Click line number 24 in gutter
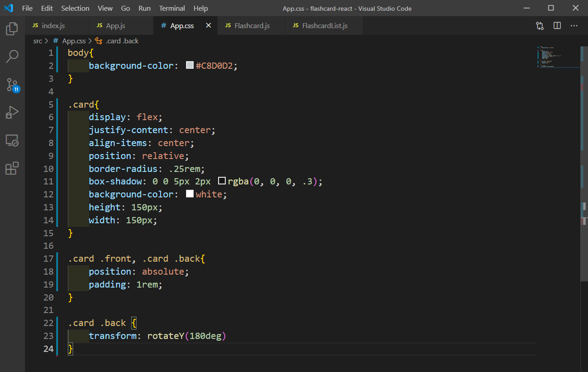The height and width of the screenshot is (372, 588). pos(49,349)
